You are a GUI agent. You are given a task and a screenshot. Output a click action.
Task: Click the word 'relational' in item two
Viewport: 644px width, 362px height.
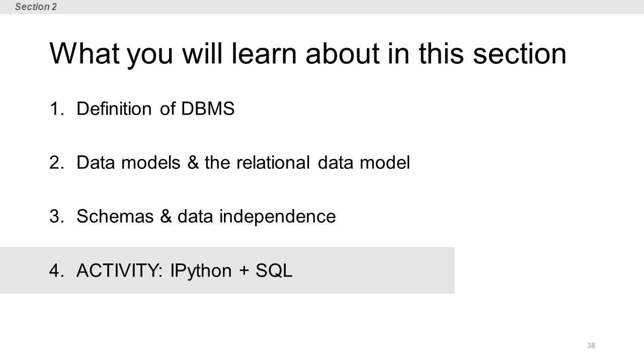click(266, 162)
